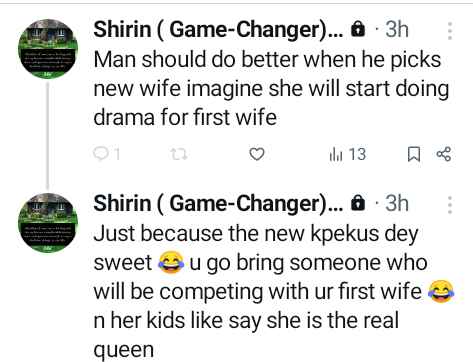Open the profile picture of the second post
The height and width of the screenshot is (362, 473).
[x=48, y=223]
